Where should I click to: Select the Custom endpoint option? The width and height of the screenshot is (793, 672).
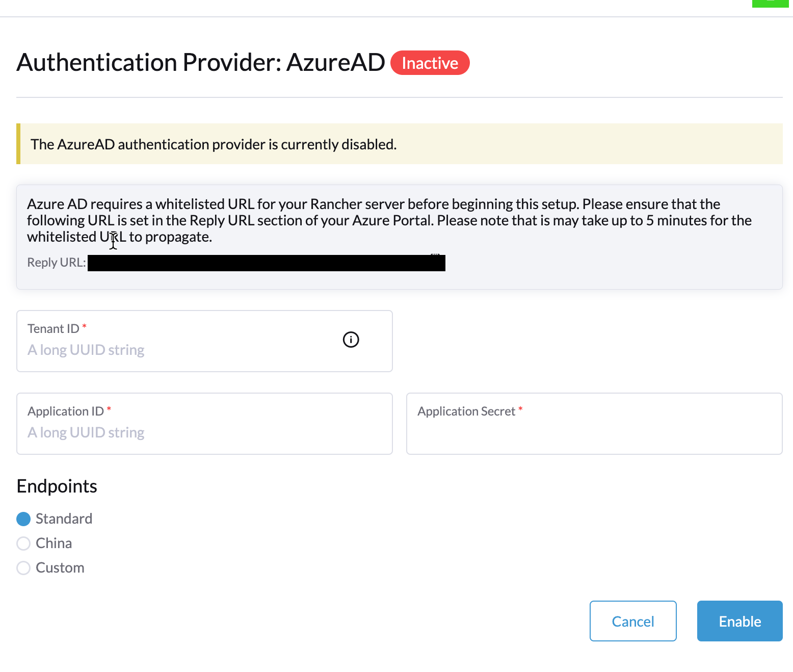click(x=23, y=567)
